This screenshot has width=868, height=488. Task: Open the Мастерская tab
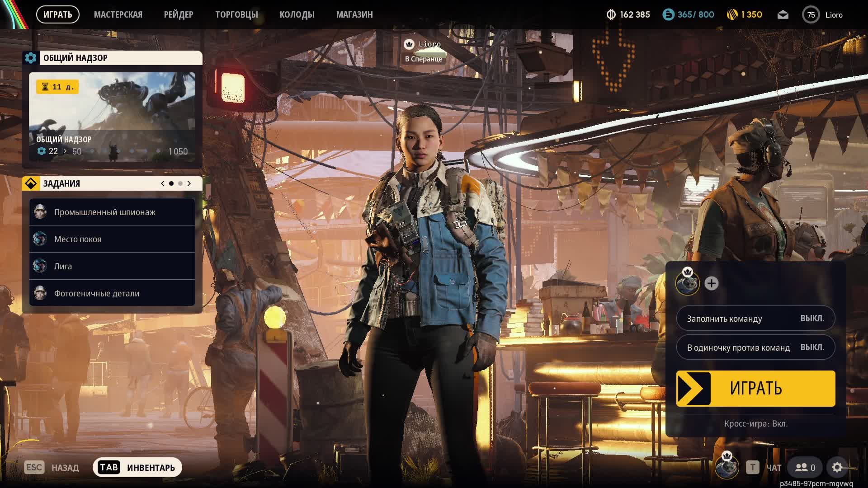(118, 15)
